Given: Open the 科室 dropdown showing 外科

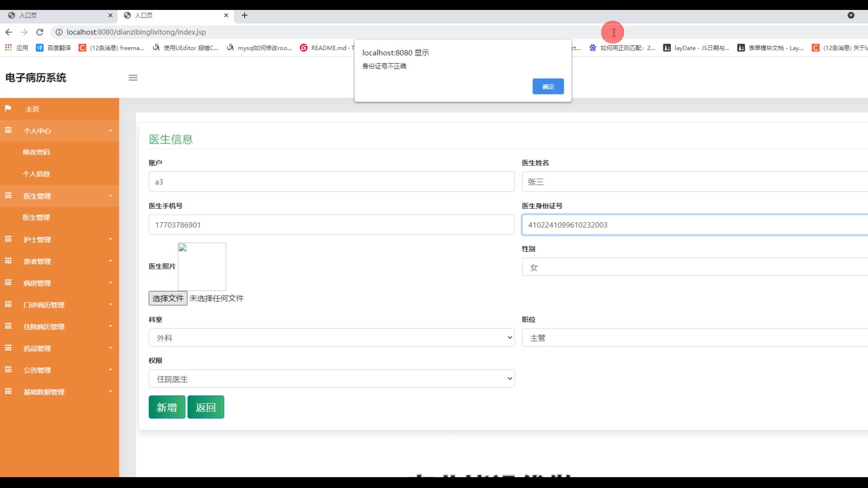Looking at the screenshot, I should tap(331, 338).
